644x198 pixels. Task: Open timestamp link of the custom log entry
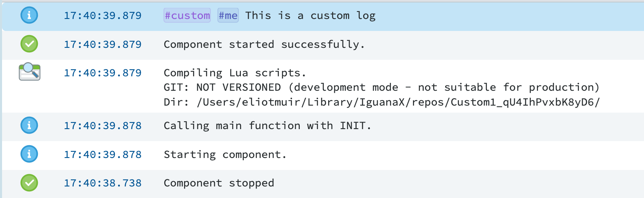[103, 16]
